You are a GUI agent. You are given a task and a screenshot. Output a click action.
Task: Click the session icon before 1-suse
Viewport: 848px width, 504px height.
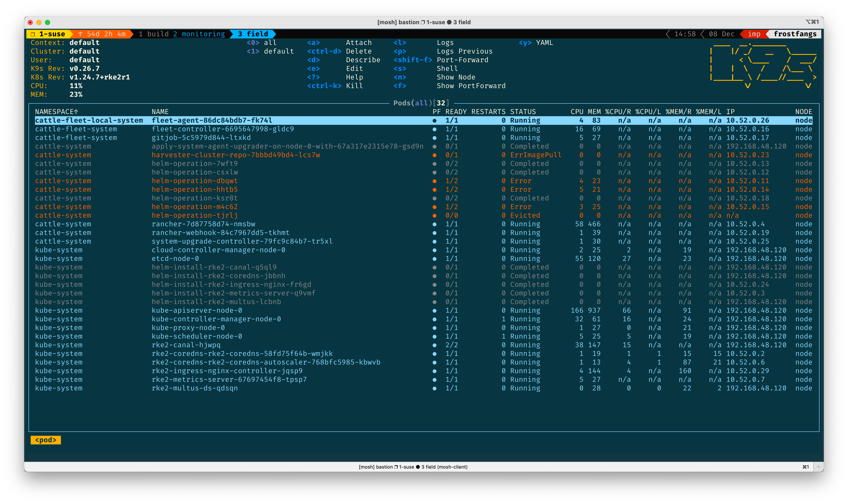[x=33, y=34]
